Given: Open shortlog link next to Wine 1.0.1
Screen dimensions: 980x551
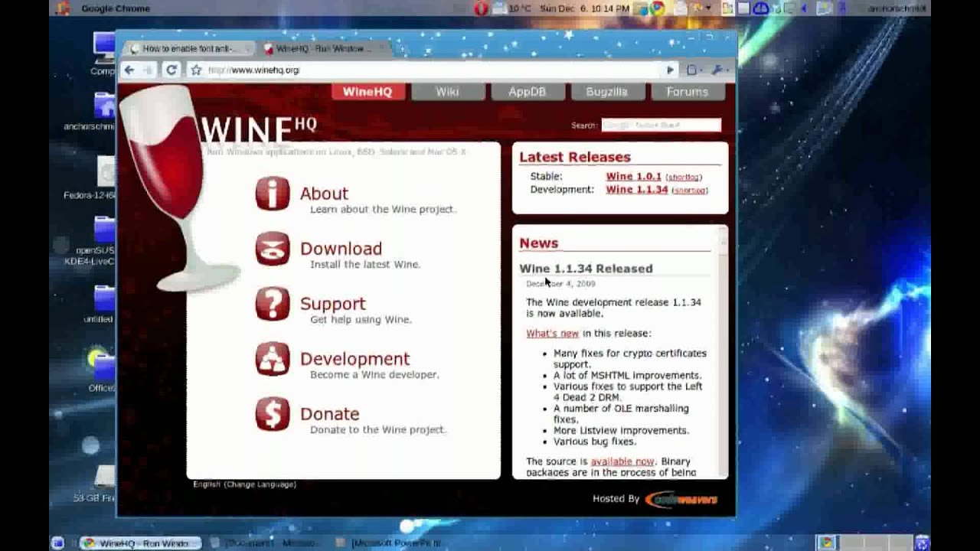Looking at the screenshot, I should (x=684, y=178).
